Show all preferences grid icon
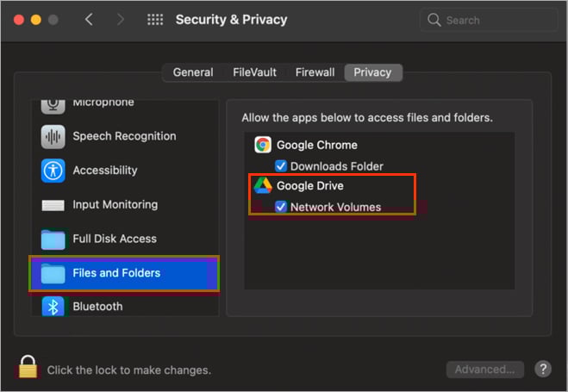 (155, 20)
